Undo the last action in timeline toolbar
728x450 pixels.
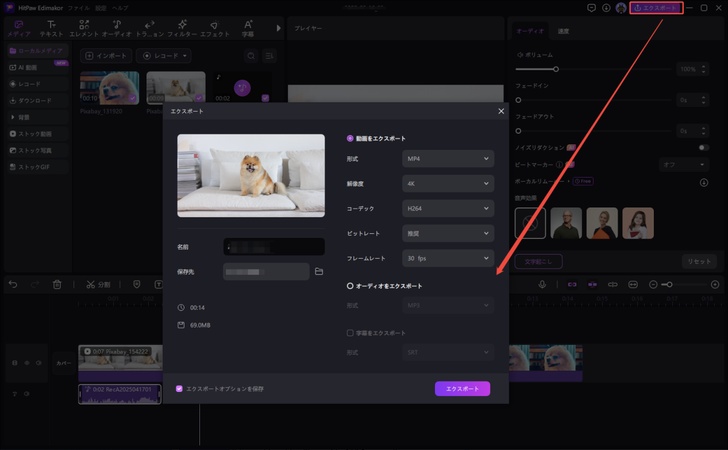(13, 284)
